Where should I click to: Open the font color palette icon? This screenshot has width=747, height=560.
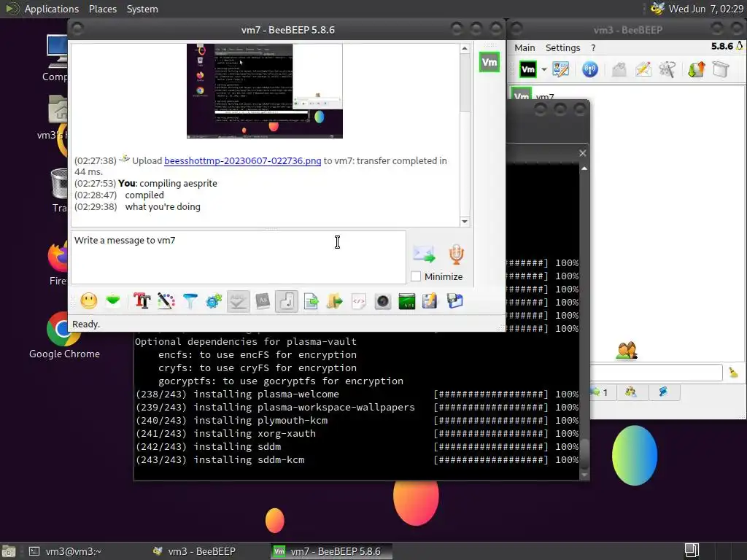click(166, 301)
